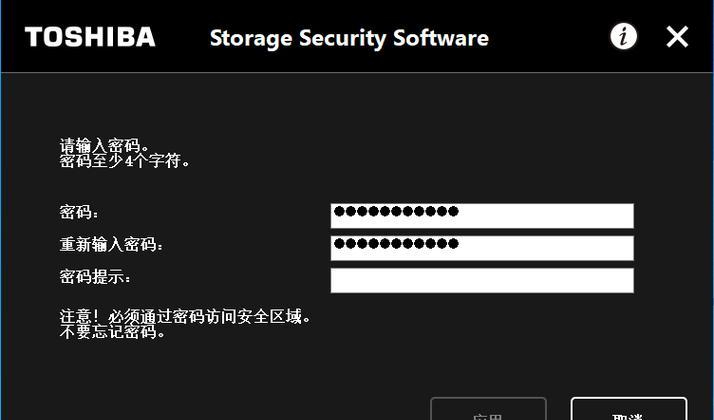Click the masked dots in the 密码 field
Screen dimensions: 714x420
point(396,211)
